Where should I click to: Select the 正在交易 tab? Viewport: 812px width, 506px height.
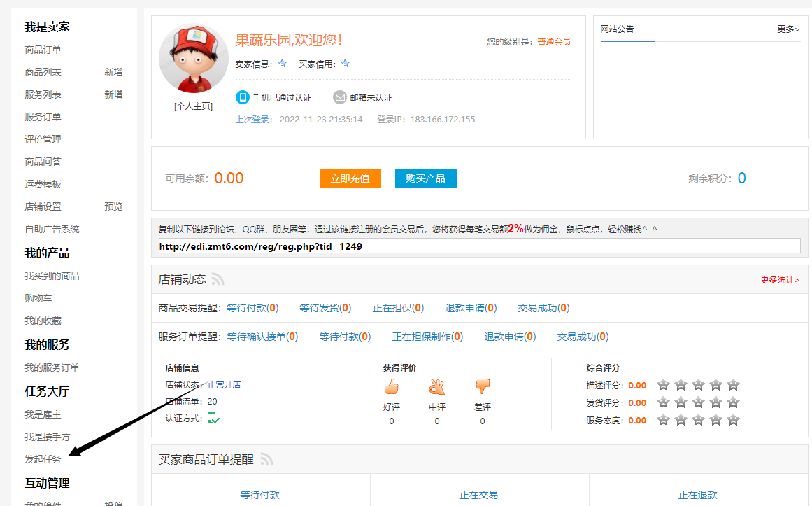(478, 495)
